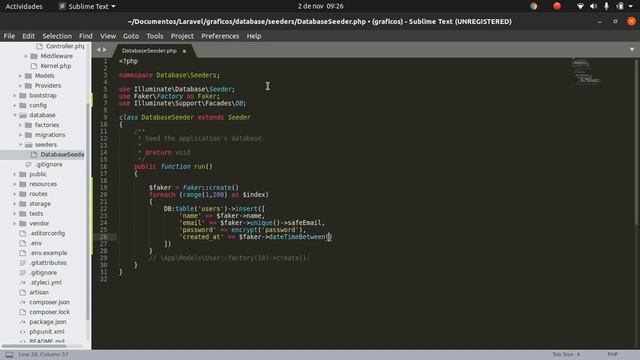Click the Middleware folder icon
Viewport: 640px width, 360px height.
(34, 56)
